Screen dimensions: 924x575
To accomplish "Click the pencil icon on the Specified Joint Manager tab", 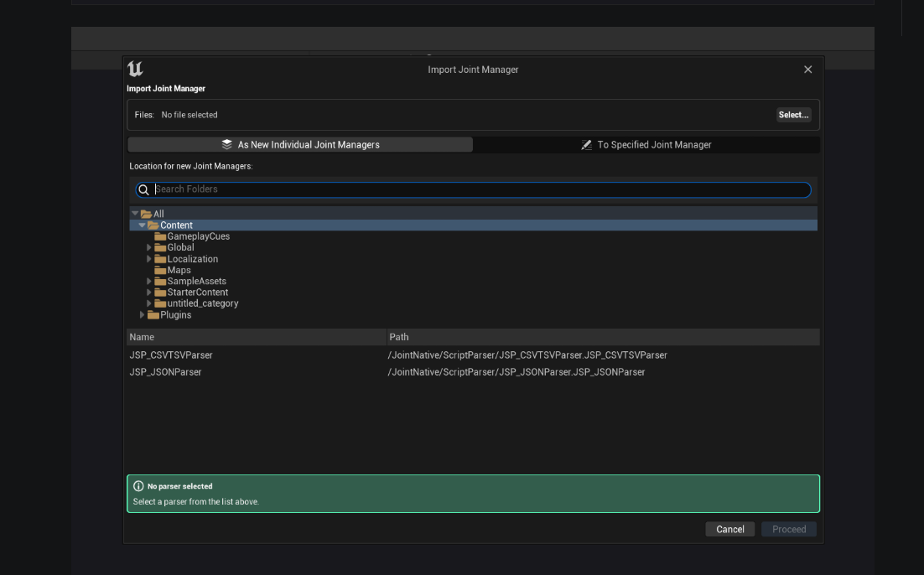I will pyautogui.click(x=587, y=145).
